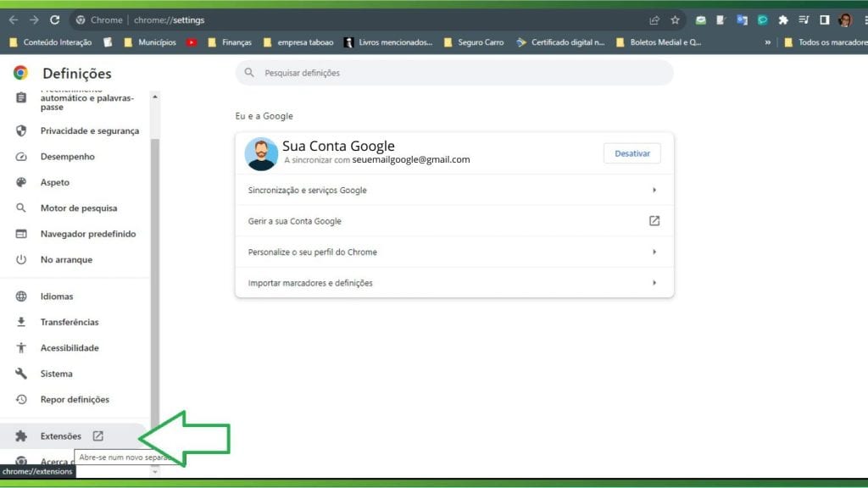
Task: Click the restore clock icon for Repor definições
Action: (21, 399)
